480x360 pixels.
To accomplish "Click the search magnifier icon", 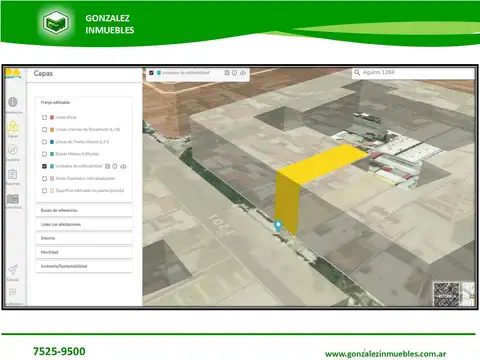I will pyautogui.click(x=357, y=72).
